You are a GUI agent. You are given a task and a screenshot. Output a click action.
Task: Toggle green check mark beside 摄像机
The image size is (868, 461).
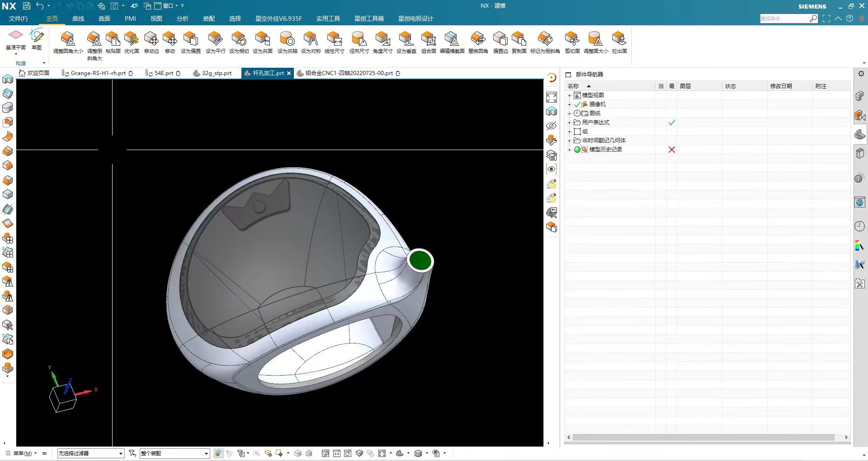(x=577, y=104)
